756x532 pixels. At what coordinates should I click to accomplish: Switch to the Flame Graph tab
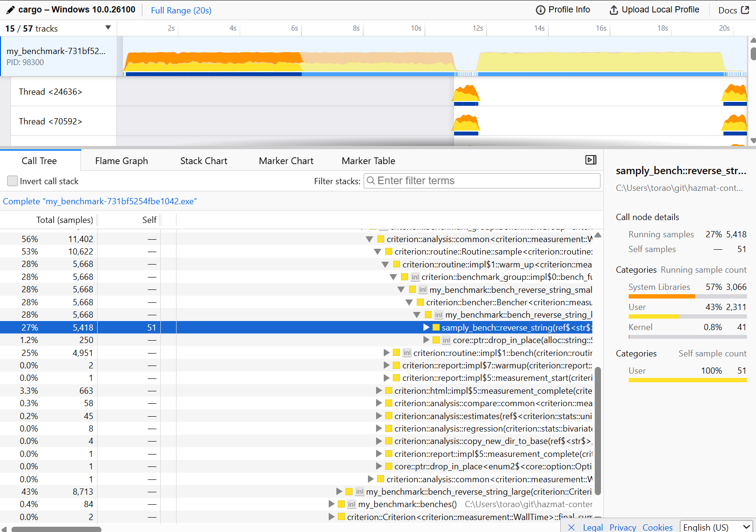pos(122,161)
